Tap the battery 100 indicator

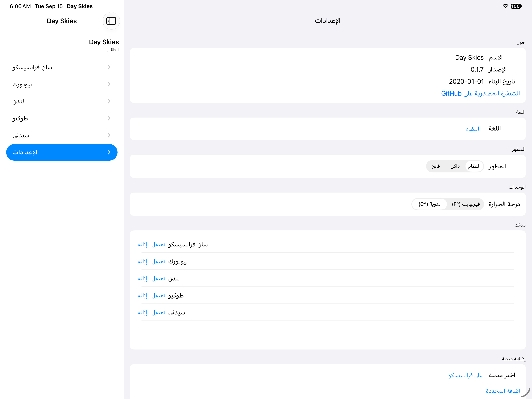(x=516, y=6)
